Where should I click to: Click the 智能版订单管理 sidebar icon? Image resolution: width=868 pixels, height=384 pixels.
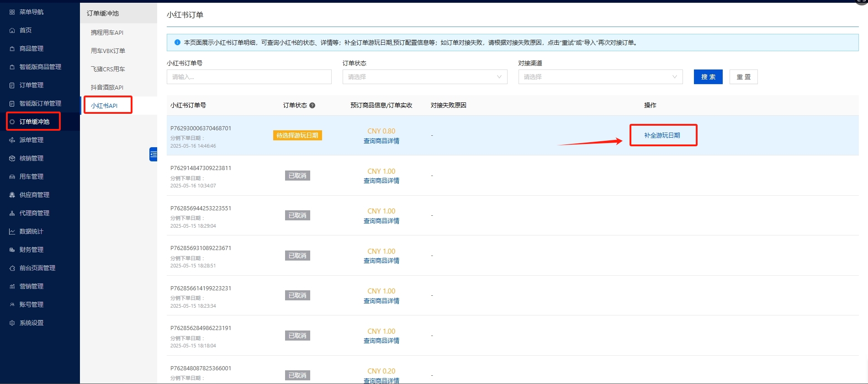click(x=12, y=103)
